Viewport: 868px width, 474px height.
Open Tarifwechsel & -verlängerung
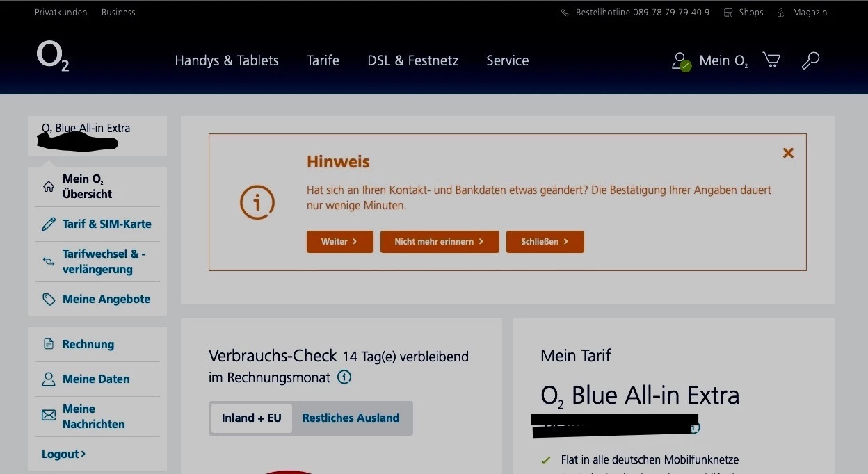tap(104, 261)
